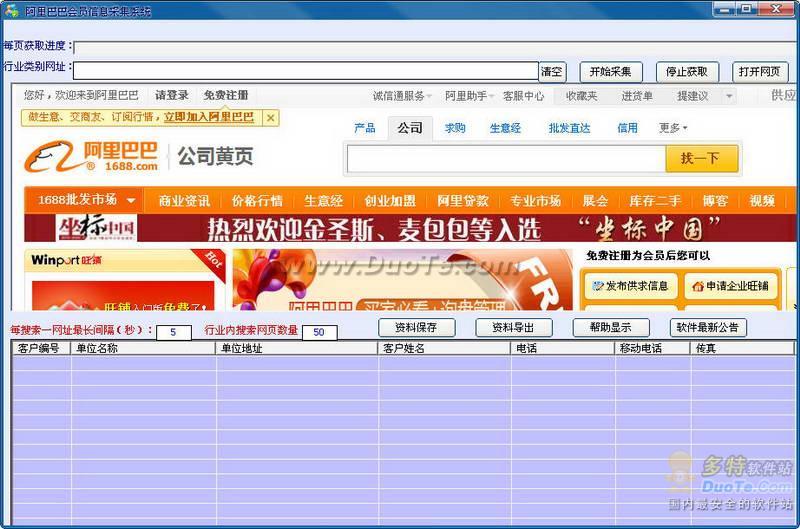Viewport: 800px width, 529px height.
Task: Close the yellow join-Alibaba notice
Action: pos(270,118)
